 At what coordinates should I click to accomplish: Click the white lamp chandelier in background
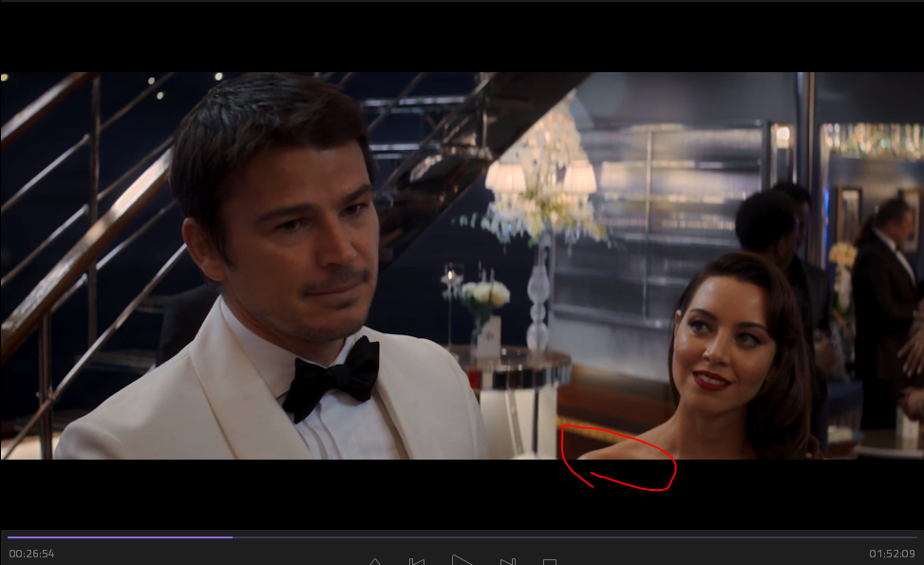[x=540, y=179]
